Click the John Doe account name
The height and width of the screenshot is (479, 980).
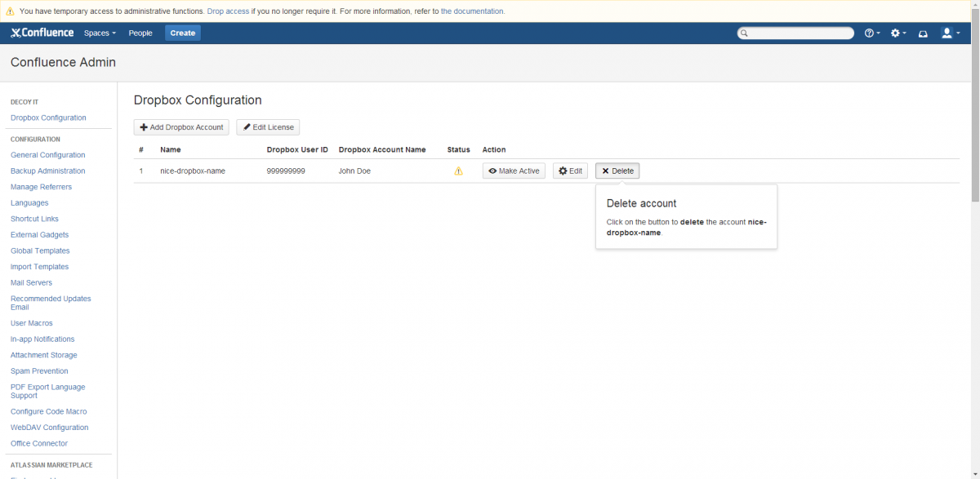coord(354,171)
